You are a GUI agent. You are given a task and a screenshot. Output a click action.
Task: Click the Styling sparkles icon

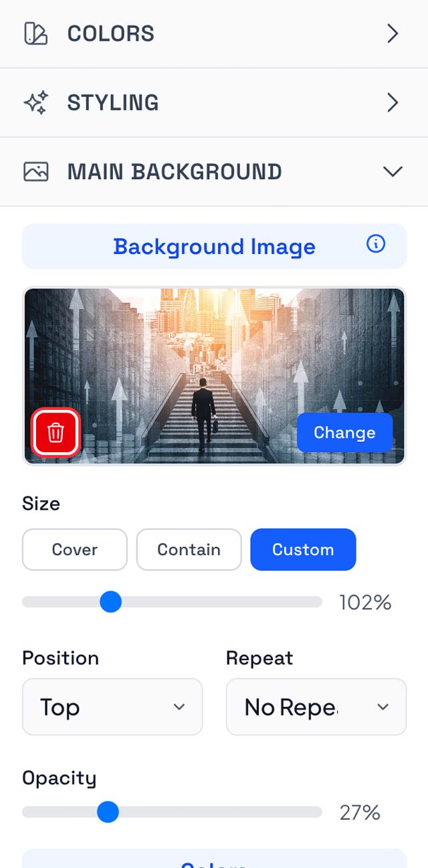coord(35,103)
